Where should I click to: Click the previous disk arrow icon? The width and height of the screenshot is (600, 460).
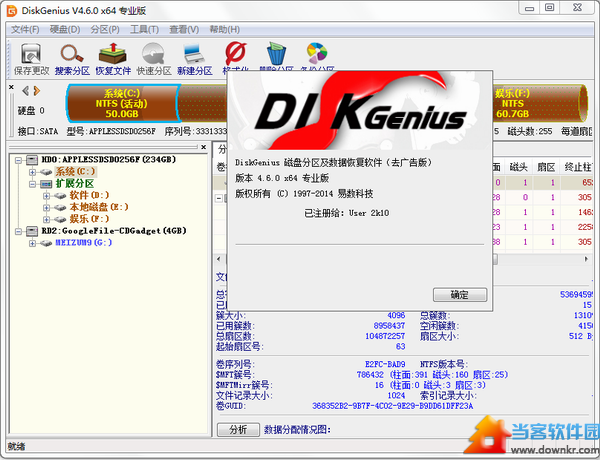point(24,92)
